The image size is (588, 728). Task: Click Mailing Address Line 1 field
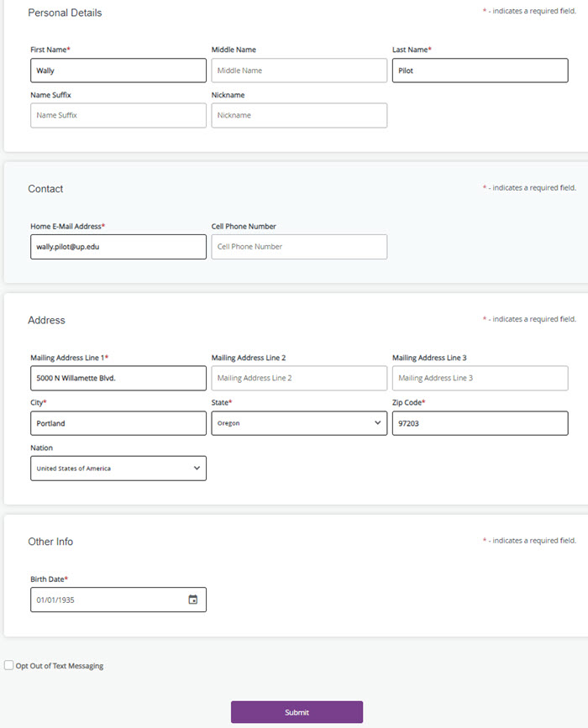(x=118, y=378)
